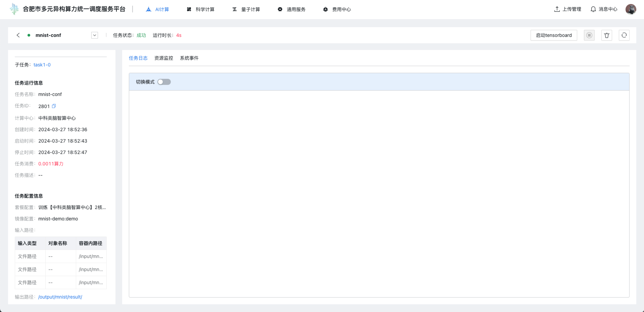Toggle the 切换模式 switch

pyautogui.click(x=164, y=82)
